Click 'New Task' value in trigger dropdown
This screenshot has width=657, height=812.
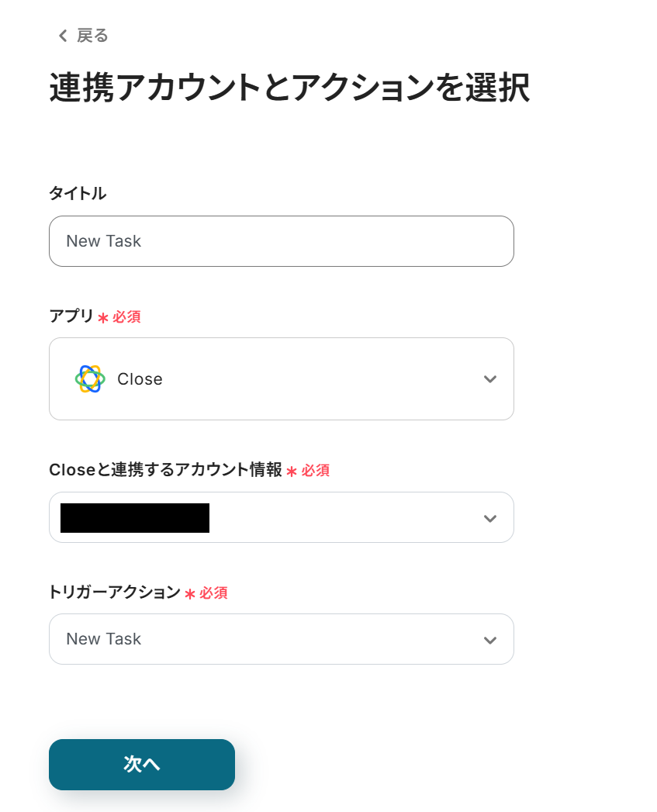click(104, 639)
